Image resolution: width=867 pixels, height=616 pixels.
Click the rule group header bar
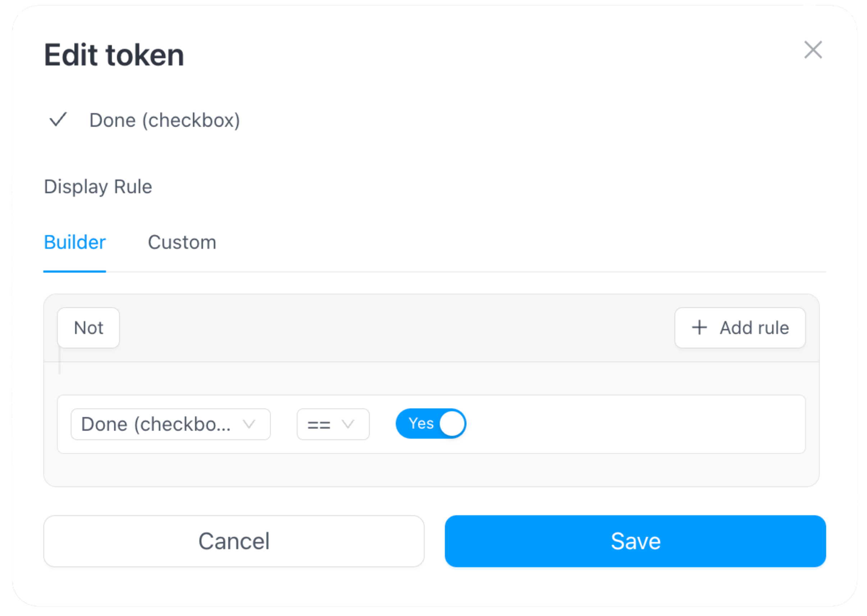(x=395, y=328)
